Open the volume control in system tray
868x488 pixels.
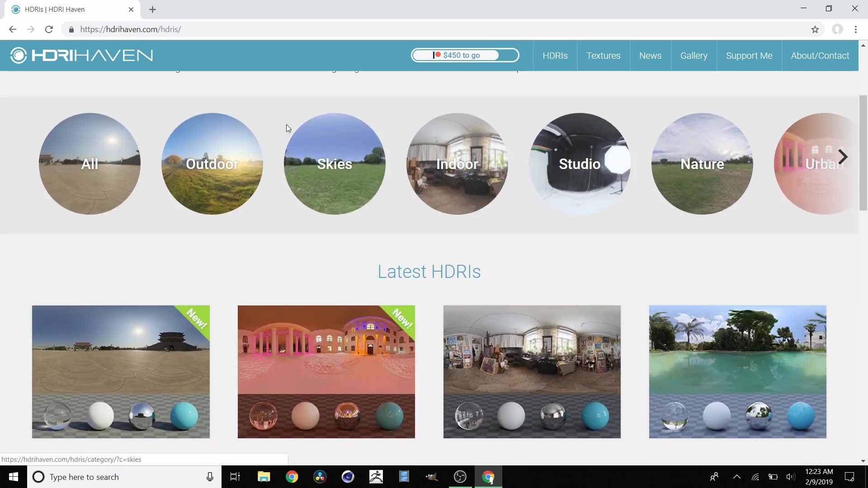point(790,477)
